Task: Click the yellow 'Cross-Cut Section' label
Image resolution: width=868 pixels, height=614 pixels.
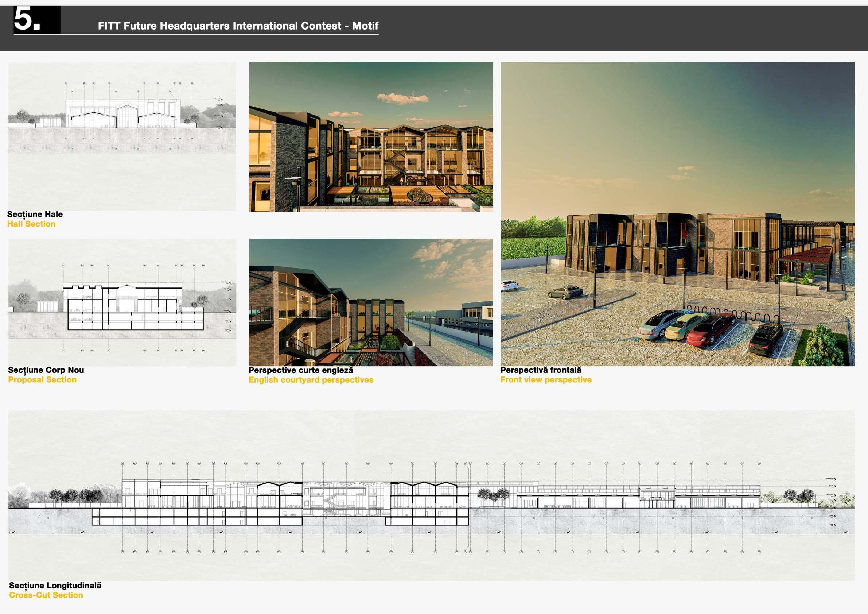Action: [x=46, y=595]
